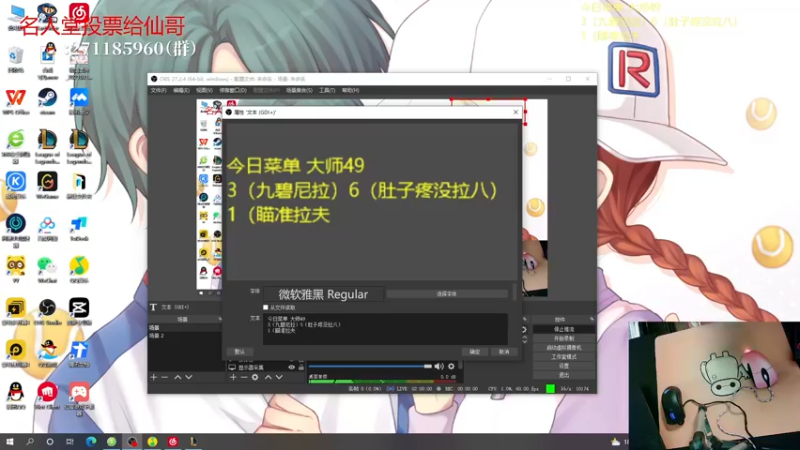Click the 启动虚拟摄像机 button
The width and height of the screenshot is (800, 450).
click(564, 348)
